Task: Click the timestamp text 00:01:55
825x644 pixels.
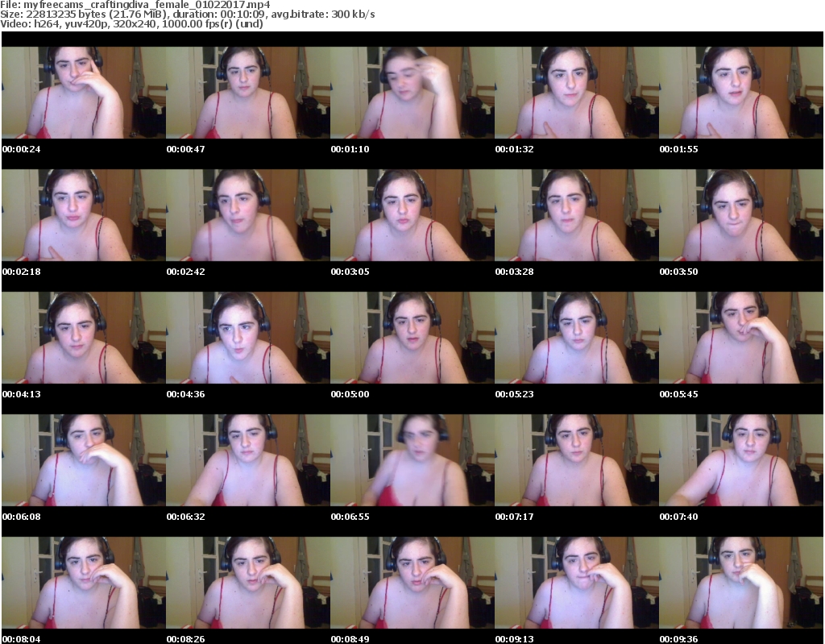Action: point(678,149)
